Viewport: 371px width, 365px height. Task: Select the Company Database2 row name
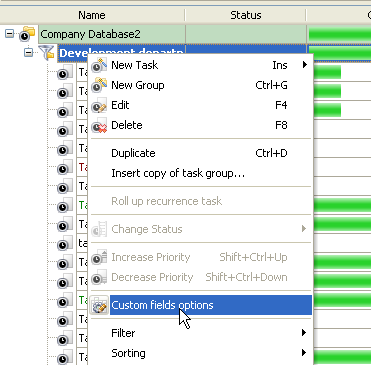[90, 34]
